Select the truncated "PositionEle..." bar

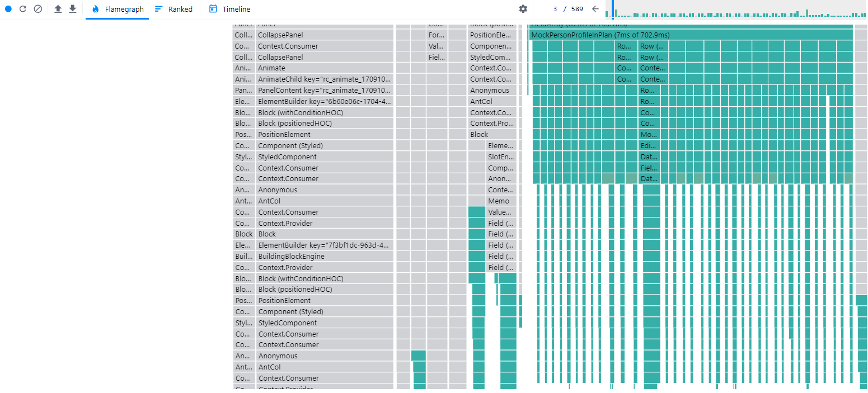click(491, 35)
